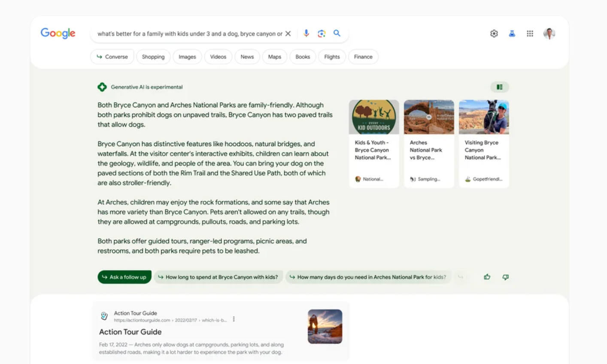
Task: Click the Ask a follow up button
Action: (x=124, y=277)
